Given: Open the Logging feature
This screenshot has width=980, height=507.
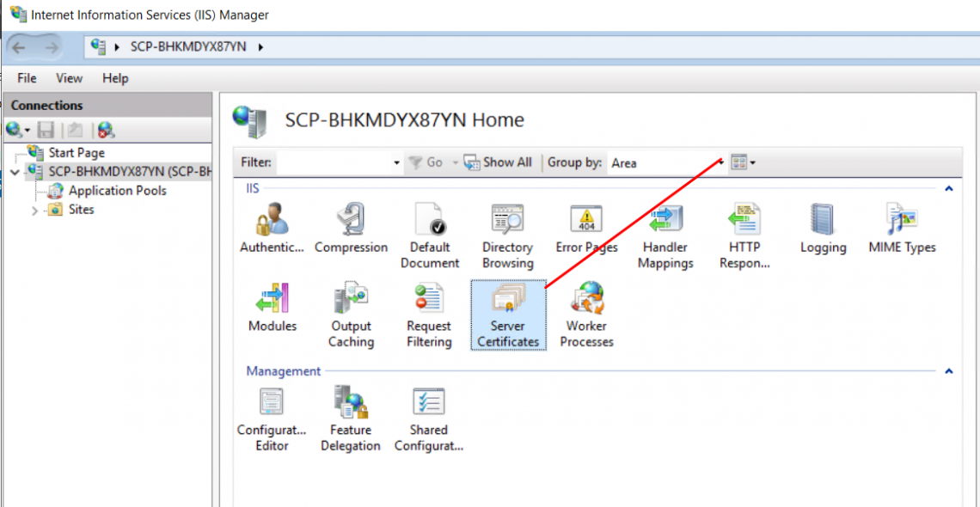Looking at the screenshot, I should [824, 229].
